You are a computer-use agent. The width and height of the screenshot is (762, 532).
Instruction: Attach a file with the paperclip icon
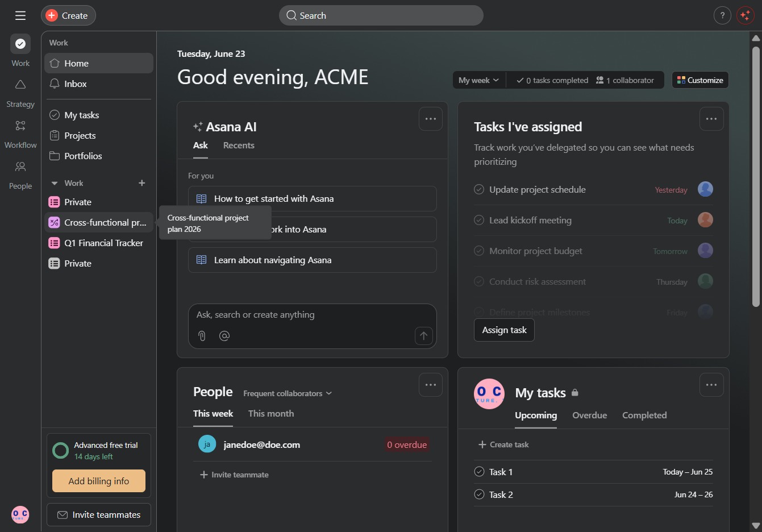(202, 336)
